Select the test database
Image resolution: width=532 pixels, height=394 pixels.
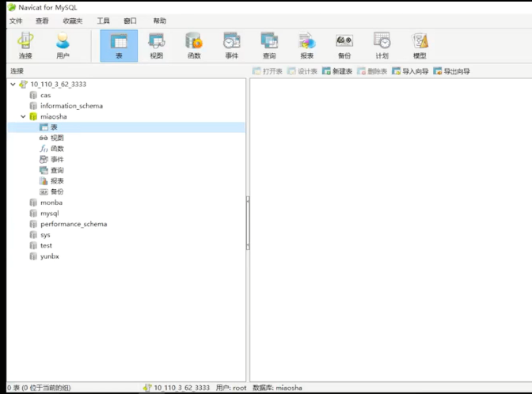pos(46,245)
